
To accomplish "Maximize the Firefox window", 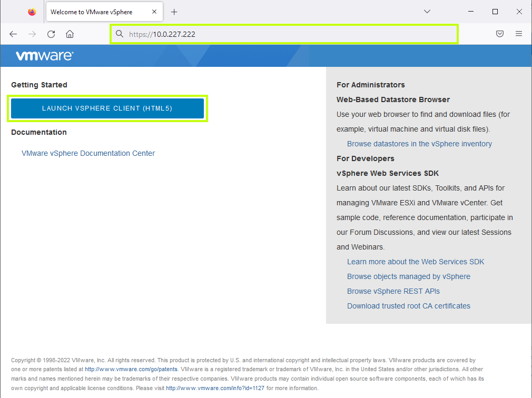I will click(495, 12).
